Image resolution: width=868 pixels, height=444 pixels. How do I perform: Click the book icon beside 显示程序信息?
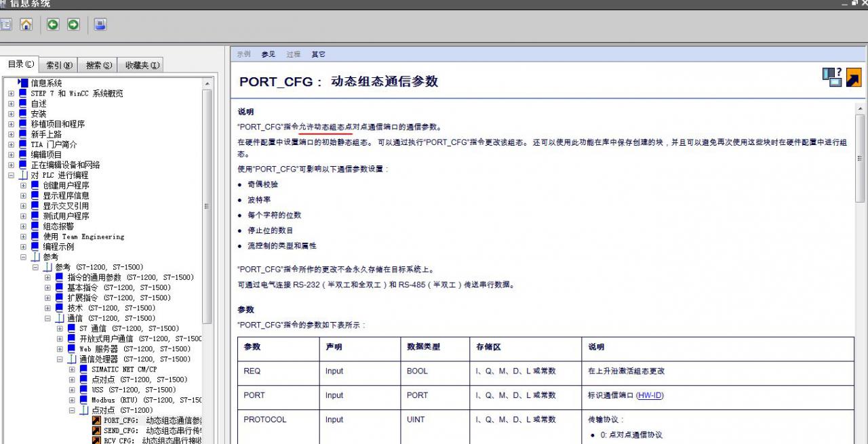(35, 195)
